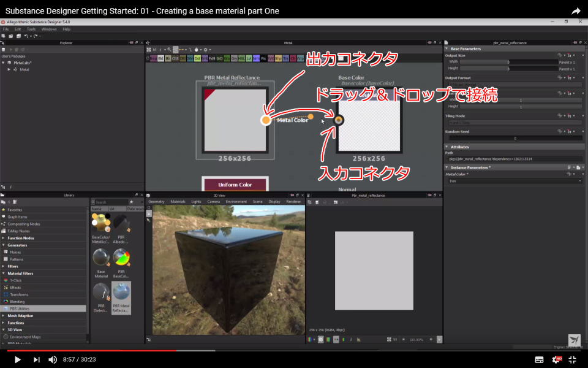Add a Levels (Lvl) node
Image resolution: width=588 pixels, height=368 pixels.
click(249, 59)
